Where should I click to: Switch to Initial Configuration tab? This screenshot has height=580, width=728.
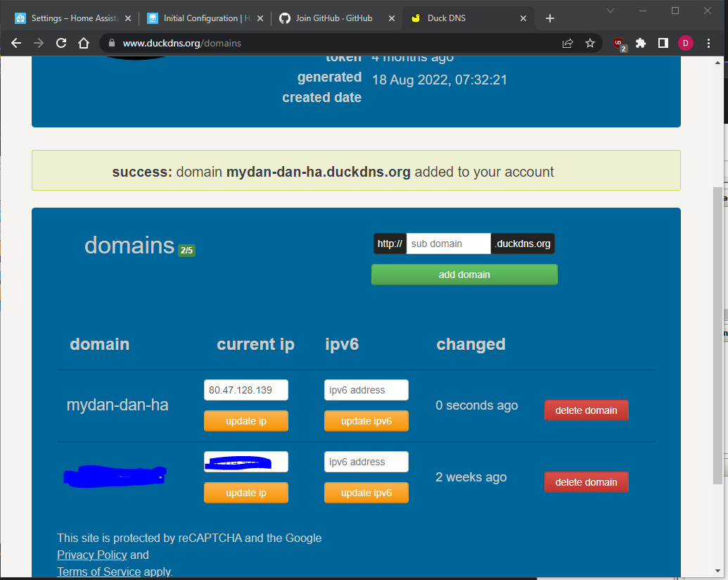(204, 18)
